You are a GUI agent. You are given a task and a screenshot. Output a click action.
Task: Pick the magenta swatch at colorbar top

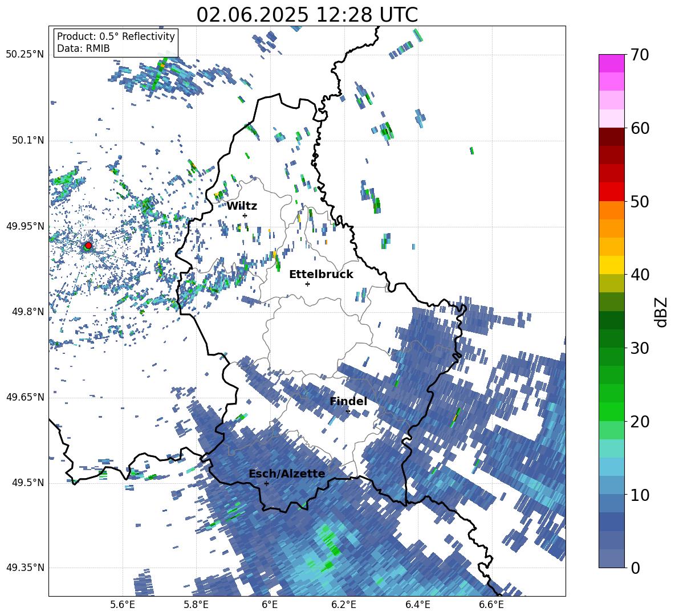(x=611, y=63)
